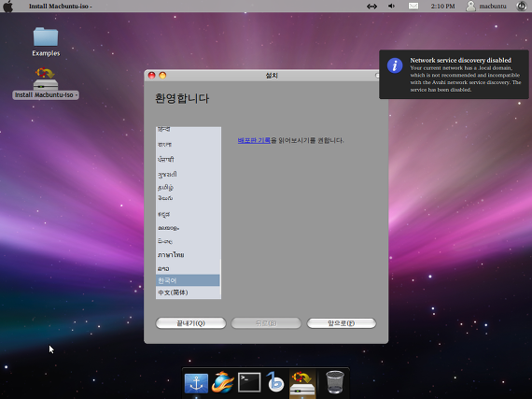Select ਪੰਜਾਬੀ in the language list
This screenshot has width=532, height=399.
pyautogui.click(x=188, y=159)
